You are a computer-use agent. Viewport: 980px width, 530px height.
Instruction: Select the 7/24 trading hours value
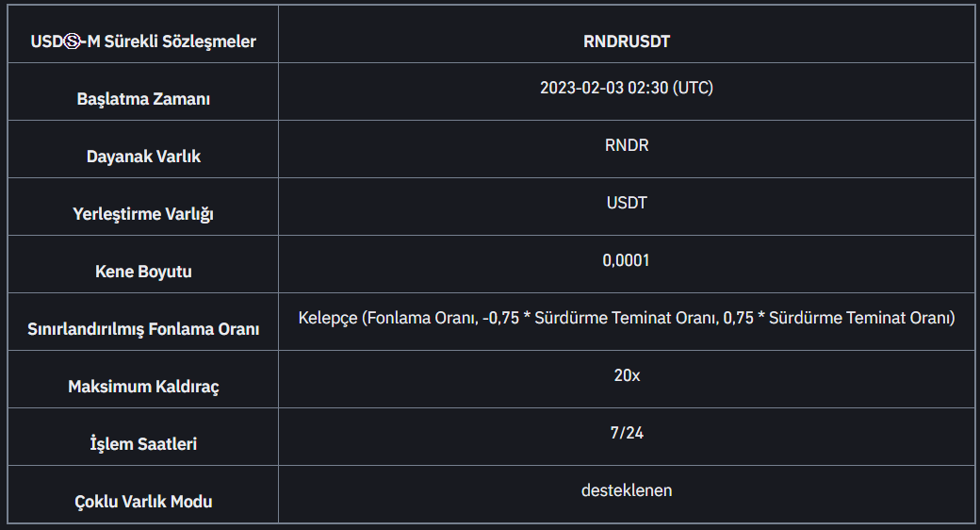[x=627, y=433]
